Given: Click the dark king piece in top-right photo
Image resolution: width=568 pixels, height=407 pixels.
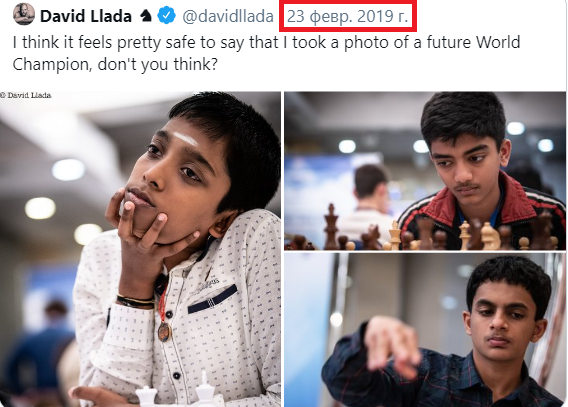Looking at the screenshot, I should coord(331,226).
